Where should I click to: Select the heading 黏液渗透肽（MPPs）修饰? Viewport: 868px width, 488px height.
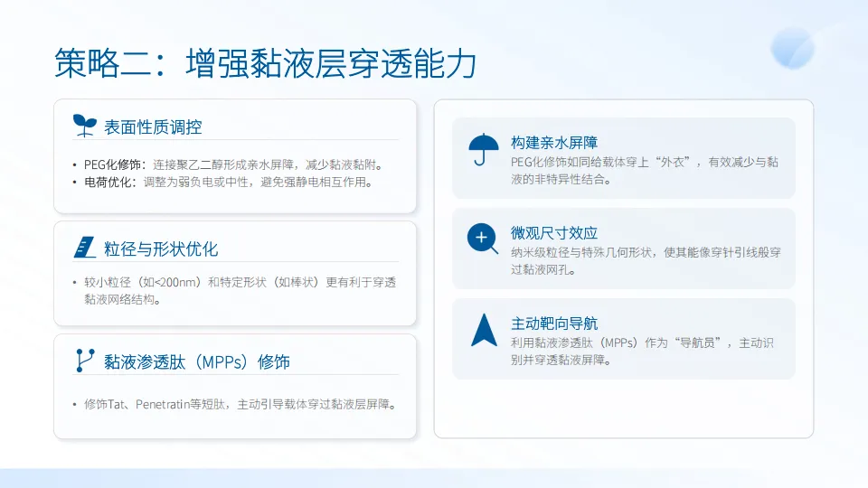(x=197, y=361)
